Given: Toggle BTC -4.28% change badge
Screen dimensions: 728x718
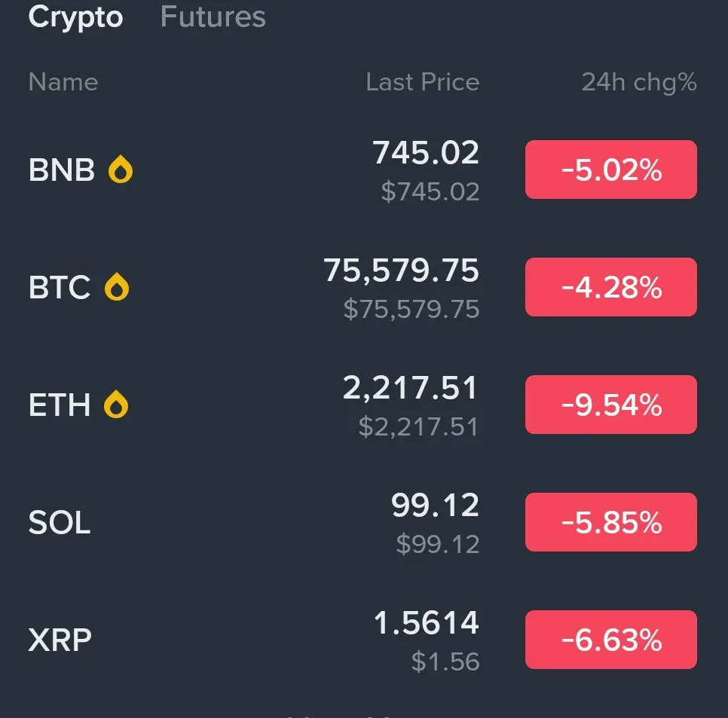Looking at the screenshot, I should pyautogui.click(x=610, y=288).
